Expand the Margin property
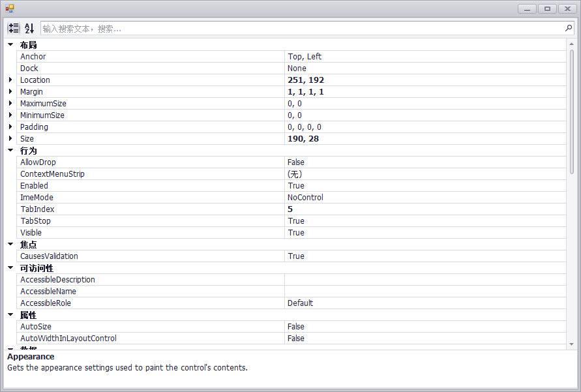This screenshot has width=581, height=392. 10,91
